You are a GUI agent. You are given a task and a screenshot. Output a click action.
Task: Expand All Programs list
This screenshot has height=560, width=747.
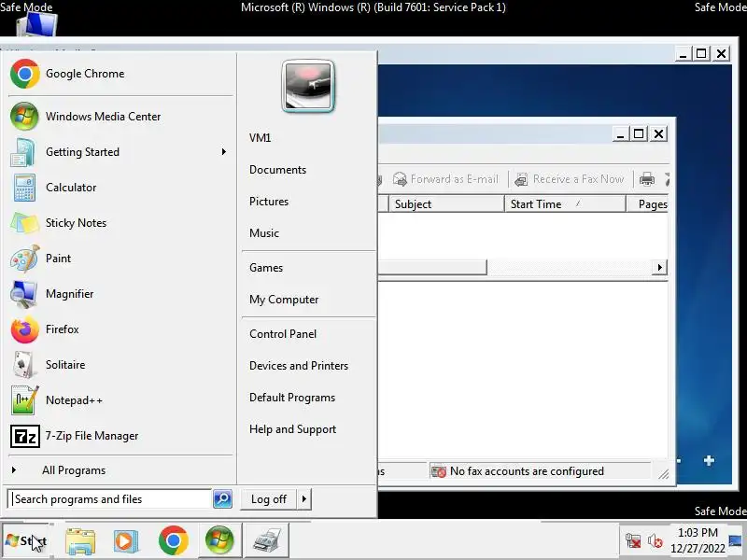[x=74, y=470]
